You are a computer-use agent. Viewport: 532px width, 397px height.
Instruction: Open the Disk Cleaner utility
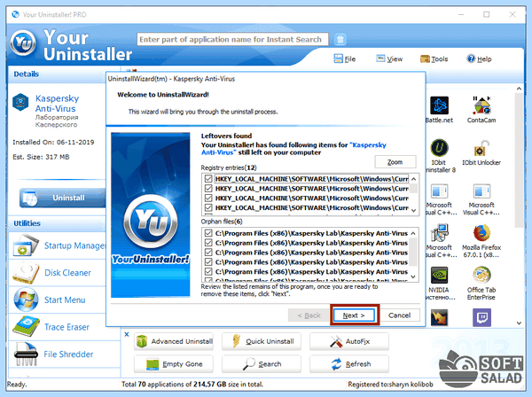65,273
